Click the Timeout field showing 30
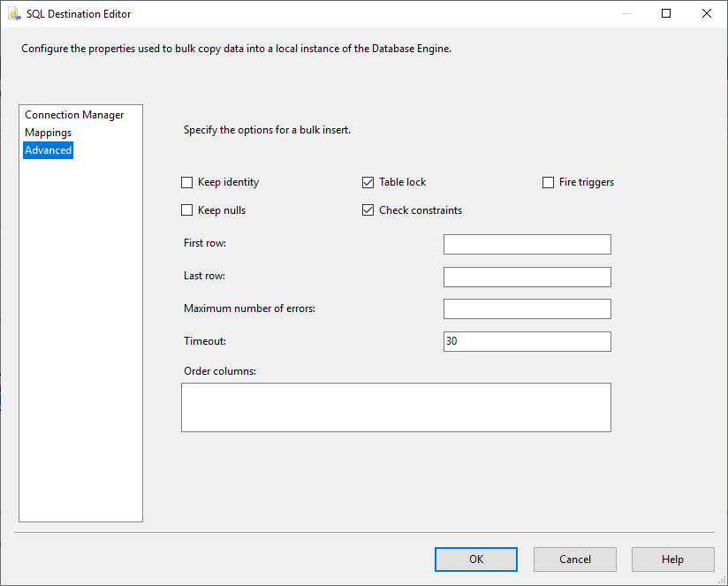728x586 pixels. tap(527, 341)
